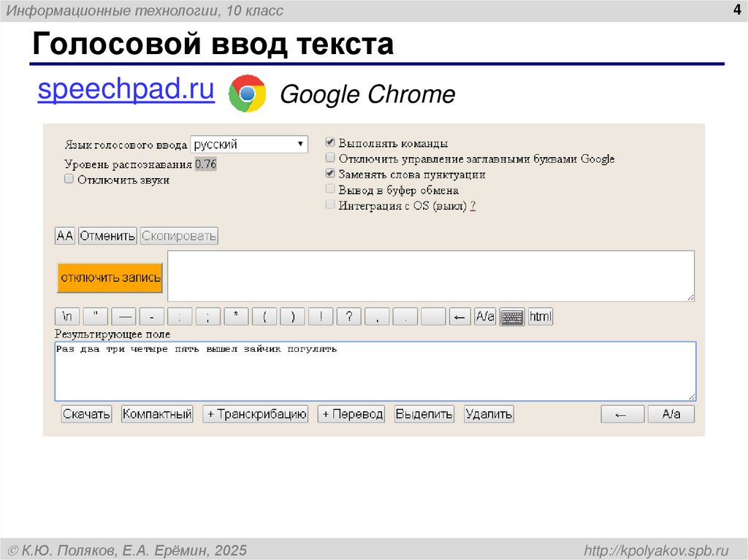The image size is (748, 560).
Task: Click the 'Отменить' button
Action: pos(107,236)
